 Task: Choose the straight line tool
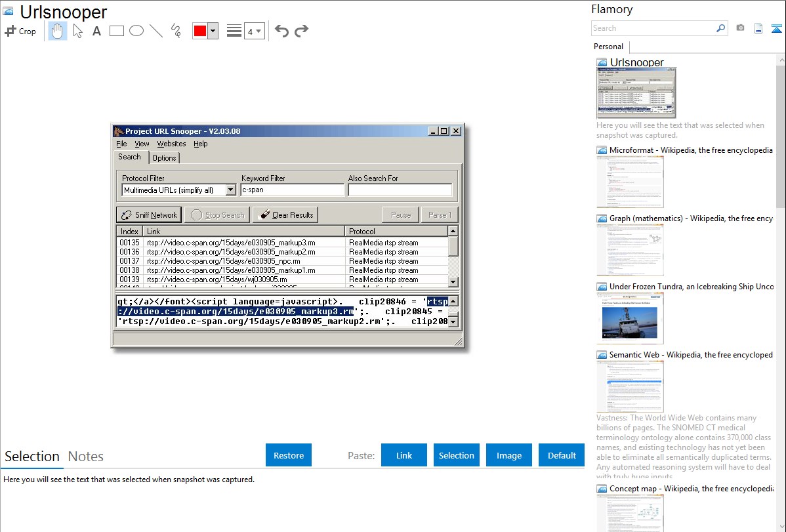click(156, 31)
